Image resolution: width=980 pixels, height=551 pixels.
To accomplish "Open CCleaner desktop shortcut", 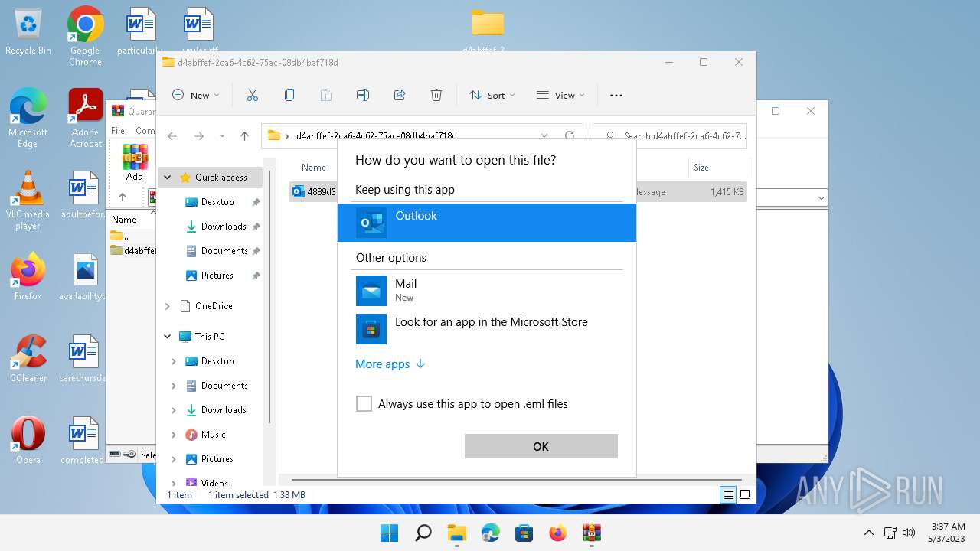I will [x=28, y=358].
